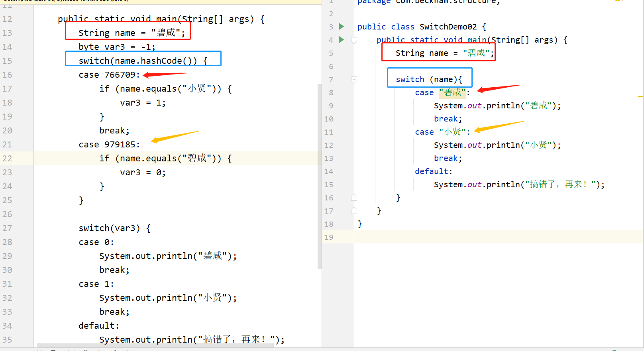Viewport: 644px width, 351px height.
Task: Click the 'var3 = 1;' statement
Action: pyautogui.click(x=143, y=103)
